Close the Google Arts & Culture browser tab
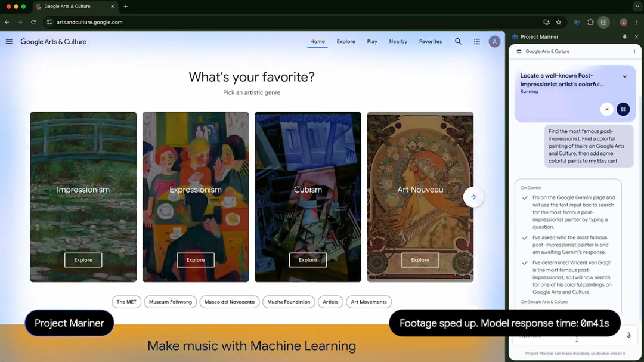This screenshot has height=362, width=644. pyautogui.click(x=113, y=6)
